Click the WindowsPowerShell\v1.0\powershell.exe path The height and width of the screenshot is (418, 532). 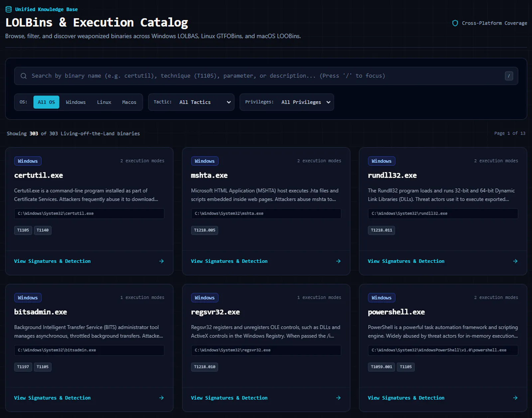pos(443,350)
